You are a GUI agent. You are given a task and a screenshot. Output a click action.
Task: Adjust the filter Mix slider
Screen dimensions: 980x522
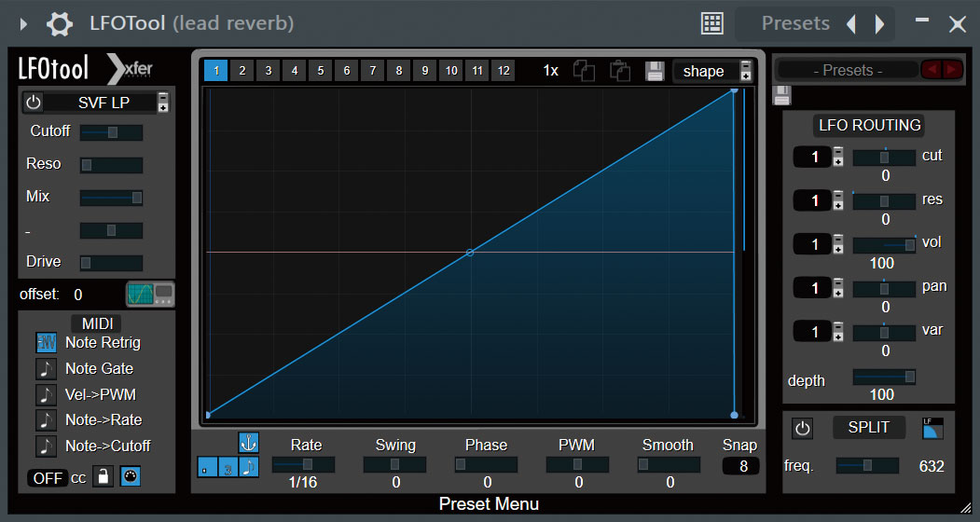tap(111, 198)
